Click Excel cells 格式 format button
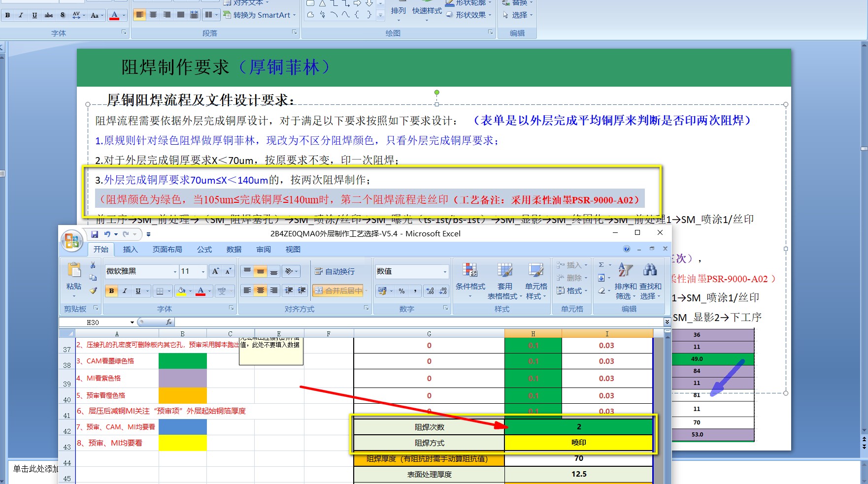 pos(571,291)
